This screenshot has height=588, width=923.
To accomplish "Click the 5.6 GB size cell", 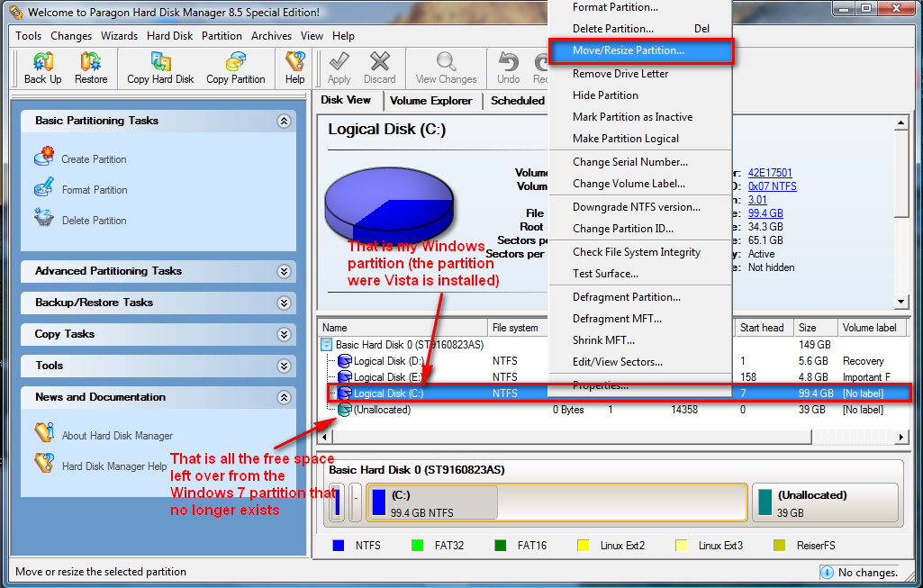I will click(x=813, y=361).
